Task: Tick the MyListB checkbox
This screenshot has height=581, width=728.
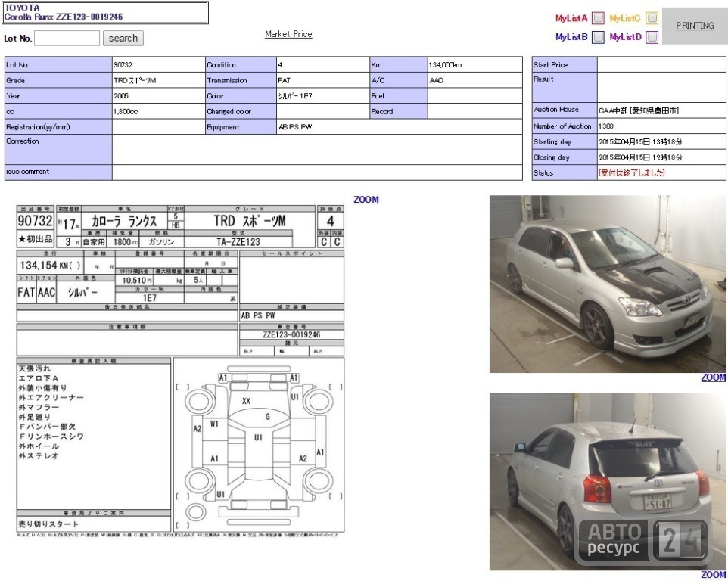Action: (x=598, y=36)
